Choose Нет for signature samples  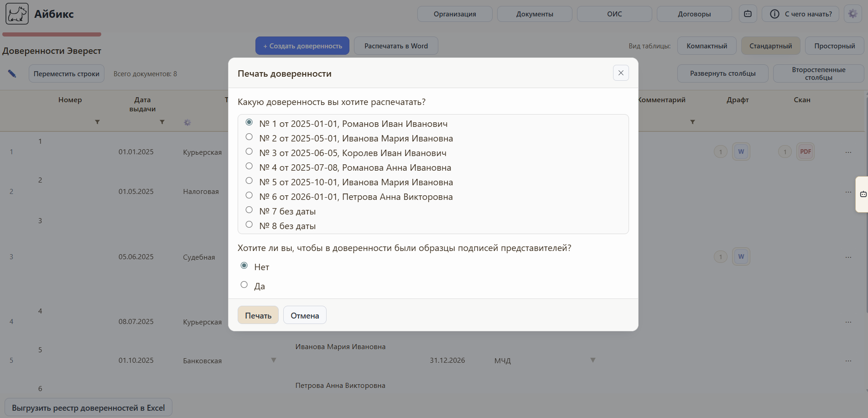click(244, 266)
